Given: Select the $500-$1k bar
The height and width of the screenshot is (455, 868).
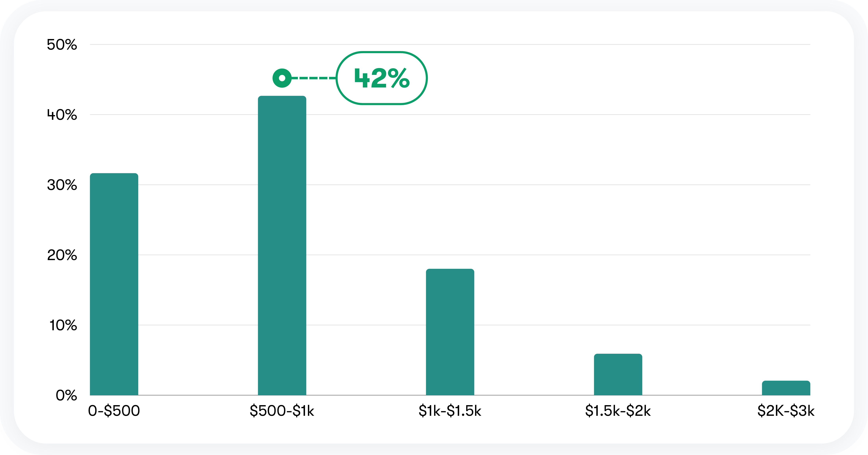Looking at the screenshot, I should pyautogui.click(x=282, y=246).
